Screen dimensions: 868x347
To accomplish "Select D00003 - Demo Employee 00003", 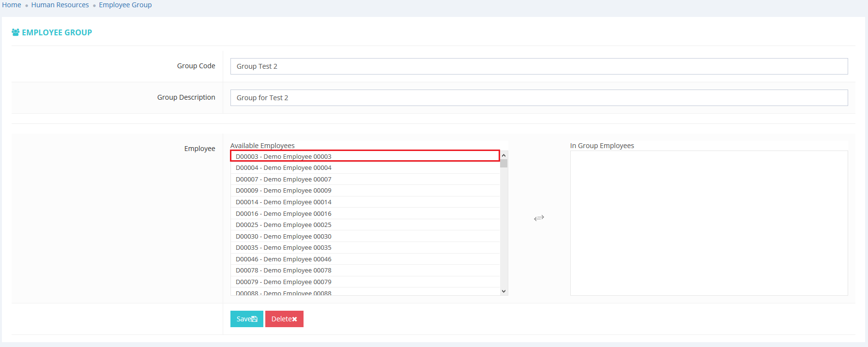I will [284, 156].
